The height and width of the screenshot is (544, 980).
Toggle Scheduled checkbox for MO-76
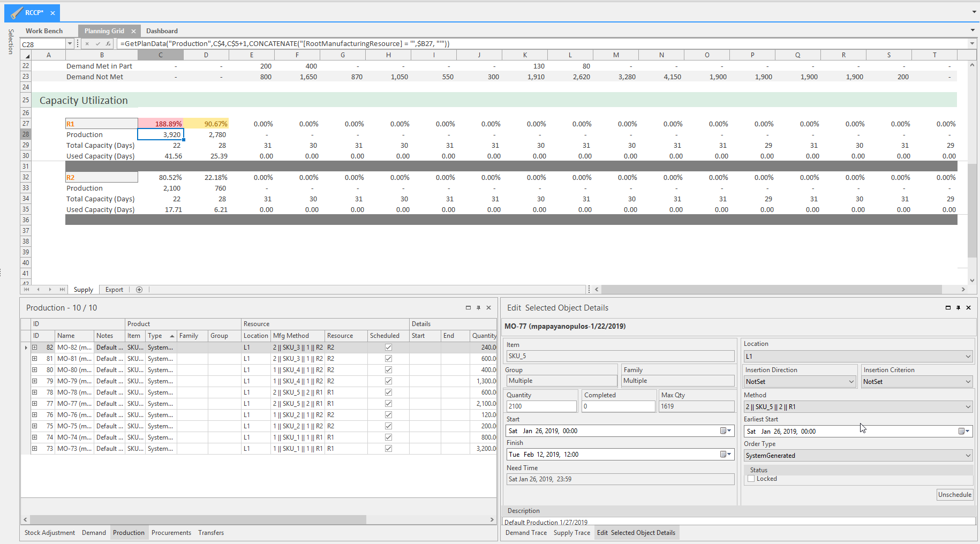pyautogui.click(x=388, y=415)
